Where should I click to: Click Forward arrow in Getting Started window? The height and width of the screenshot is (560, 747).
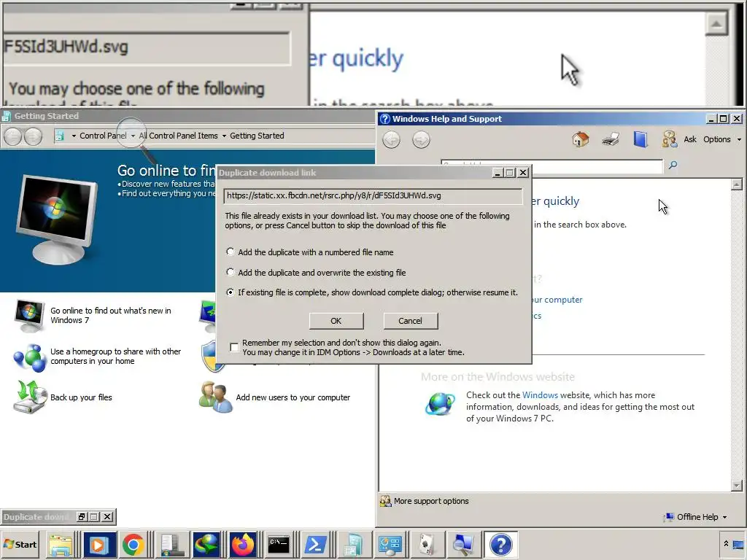click(33, 136)
